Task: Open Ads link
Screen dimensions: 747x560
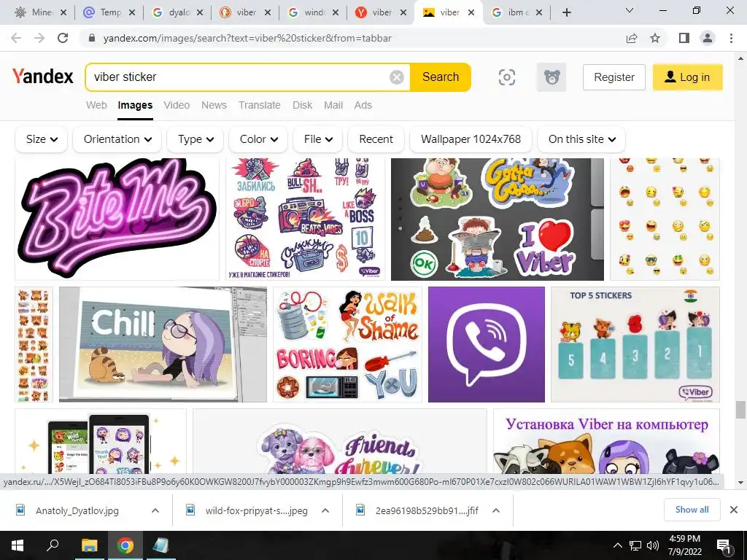Action: point(363,105)
